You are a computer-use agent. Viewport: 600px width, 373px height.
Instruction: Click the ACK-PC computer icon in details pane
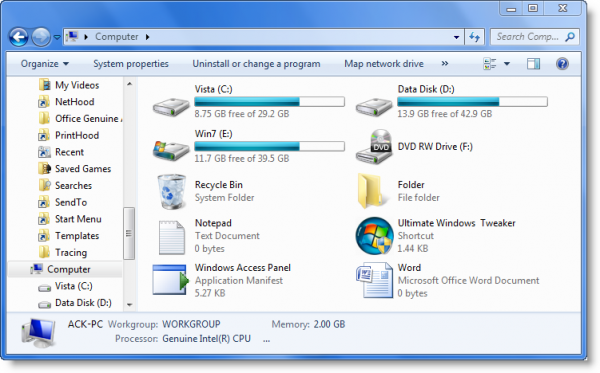(38, 333)
